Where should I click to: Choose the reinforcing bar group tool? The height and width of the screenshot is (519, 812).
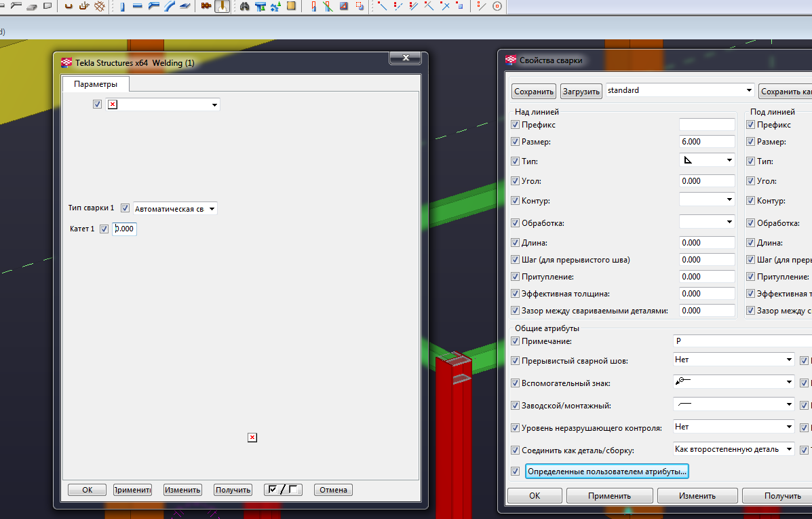pyautogui.click(x=84, y=6)
